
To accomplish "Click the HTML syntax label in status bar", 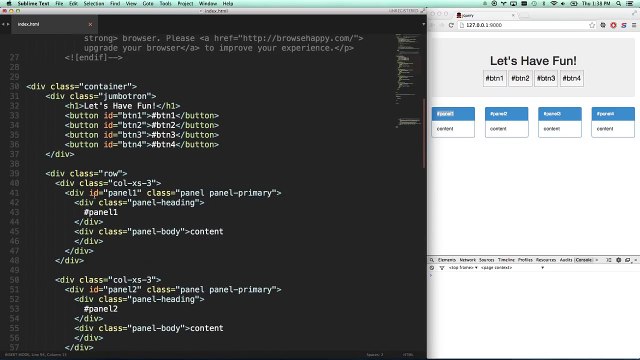I will (408, 355).
